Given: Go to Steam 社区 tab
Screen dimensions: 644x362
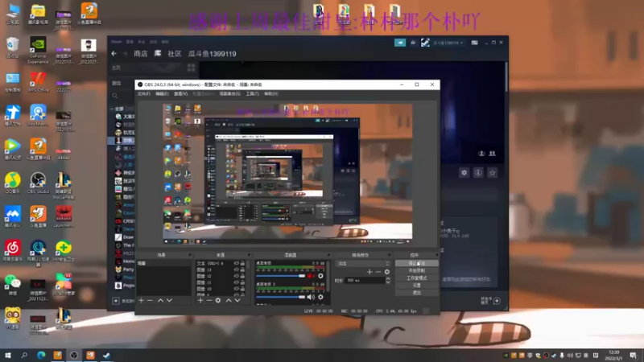Looking at the screenshot, I should 175,54.
